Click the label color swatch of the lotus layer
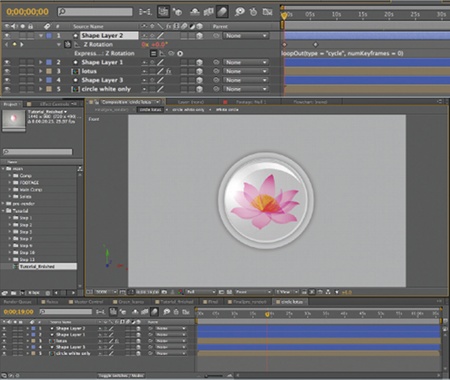This screenshot has width=450, height=380. tap(49, 71)
